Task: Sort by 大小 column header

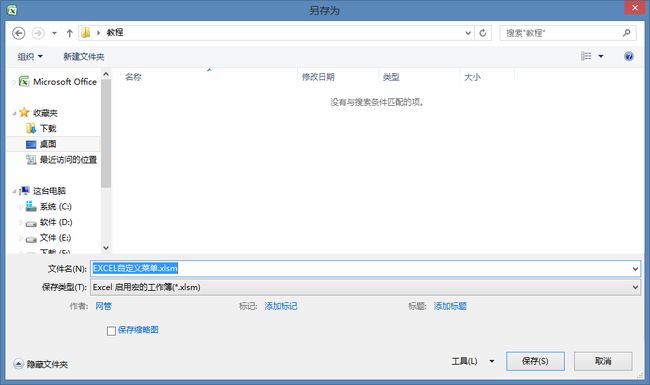Action: pos(472,77)
